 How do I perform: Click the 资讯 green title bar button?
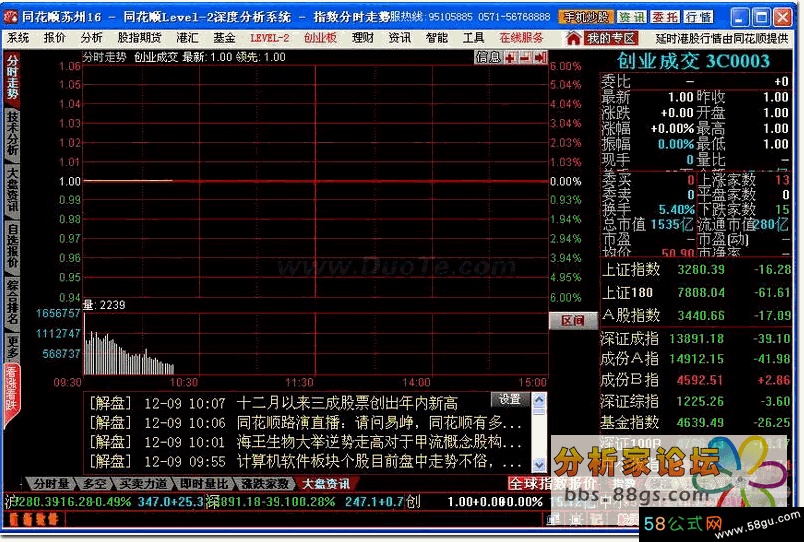(x=632, y=17)
